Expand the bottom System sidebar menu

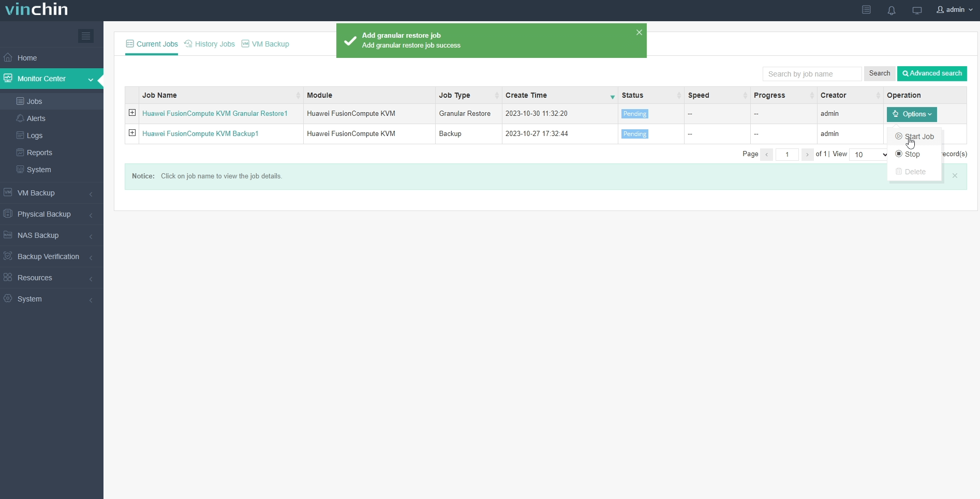[52, 299]
